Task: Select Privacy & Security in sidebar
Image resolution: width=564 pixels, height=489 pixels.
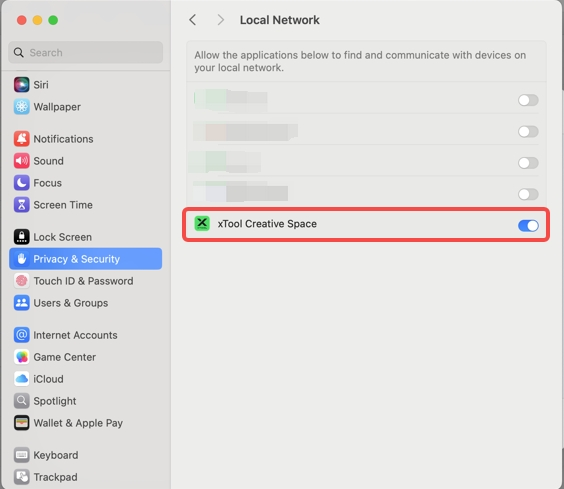Action: click(x=86, y=259)
